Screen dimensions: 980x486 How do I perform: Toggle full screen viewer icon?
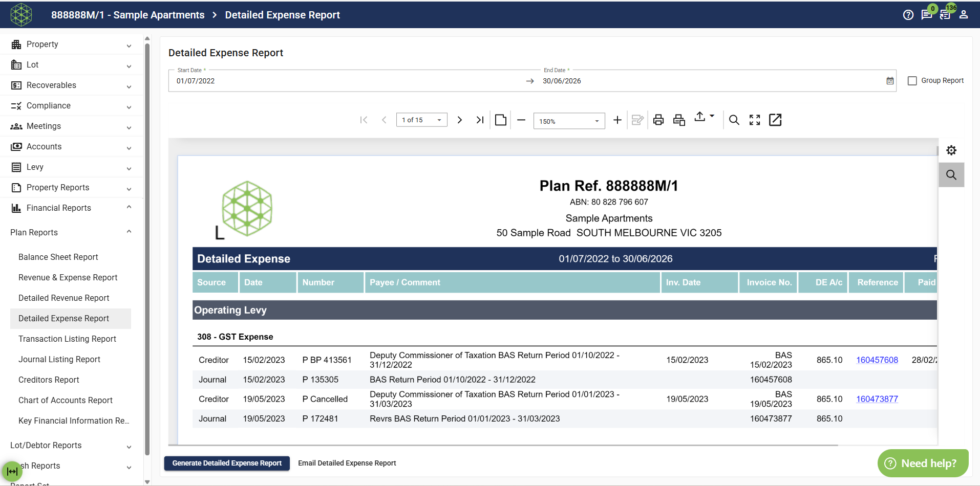pyautogui.click(x=755, y=120)
